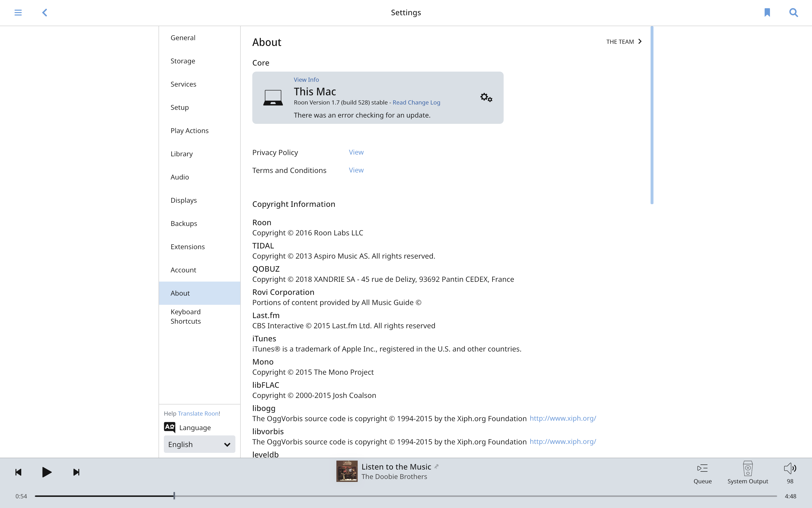
Task: Open Play Actions settings tab
Action: coord(200,130)
